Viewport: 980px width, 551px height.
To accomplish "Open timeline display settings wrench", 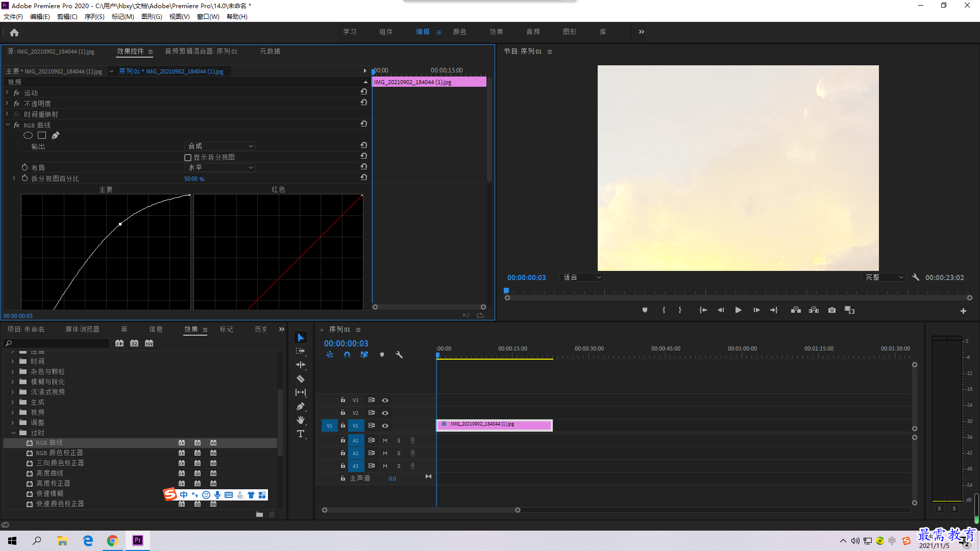I will click(399, 355).
